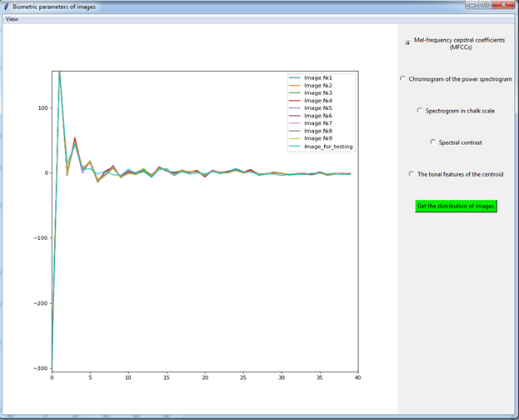Click the feather application icon in title bar
519x420 pixels.
point(7,7)
